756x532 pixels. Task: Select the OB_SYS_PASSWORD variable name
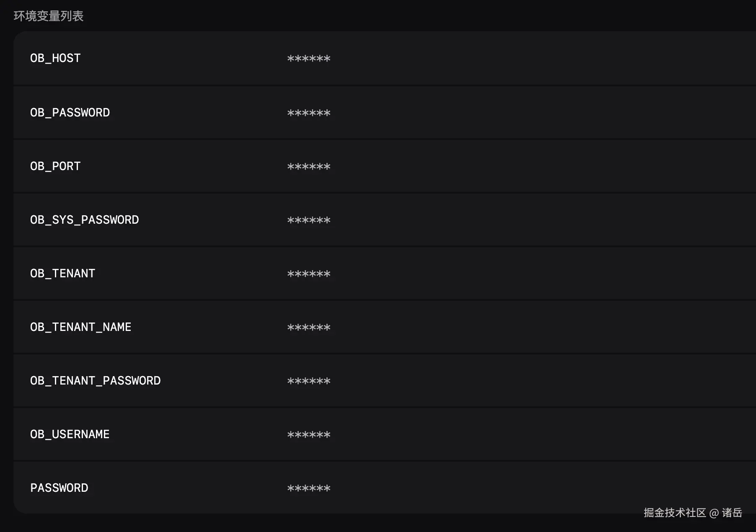pos(84,220)
